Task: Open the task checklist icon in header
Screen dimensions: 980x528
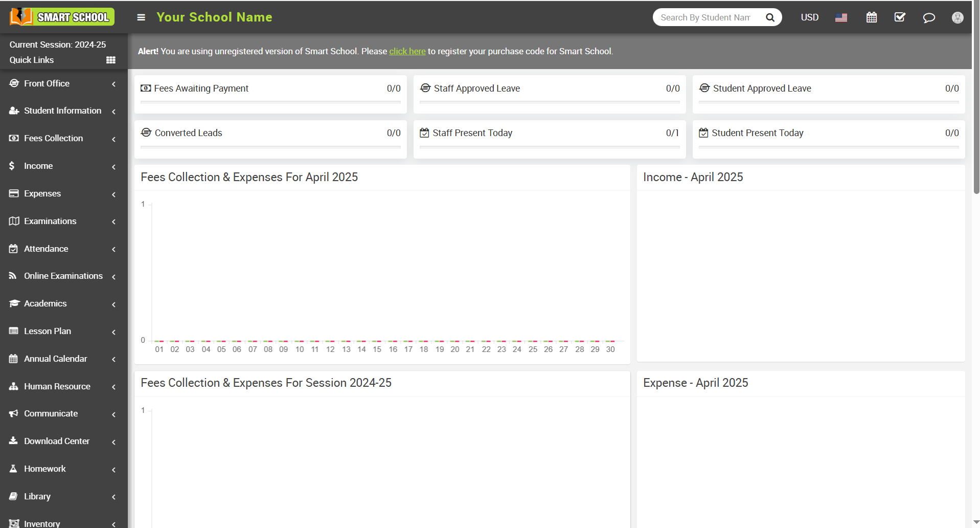Action: tap(900, 17)
